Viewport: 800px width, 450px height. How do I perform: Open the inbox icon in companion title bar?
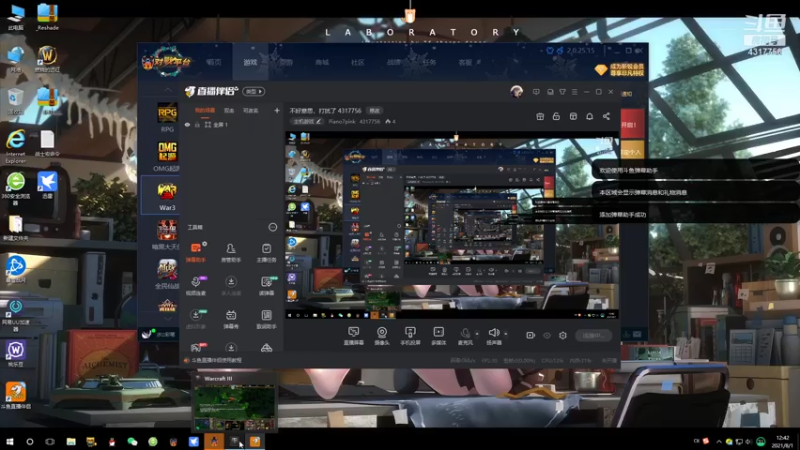[x=550, y=92]
